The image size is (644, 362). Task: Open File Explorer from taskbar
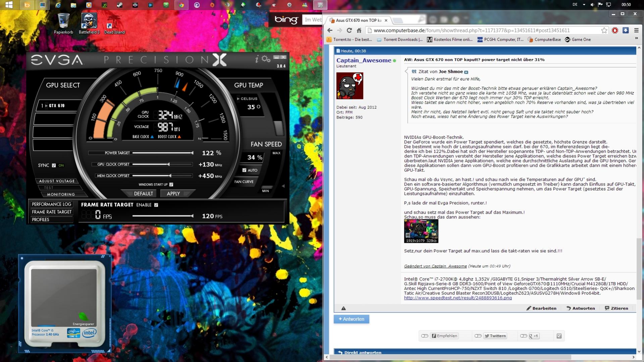(73, 5)
